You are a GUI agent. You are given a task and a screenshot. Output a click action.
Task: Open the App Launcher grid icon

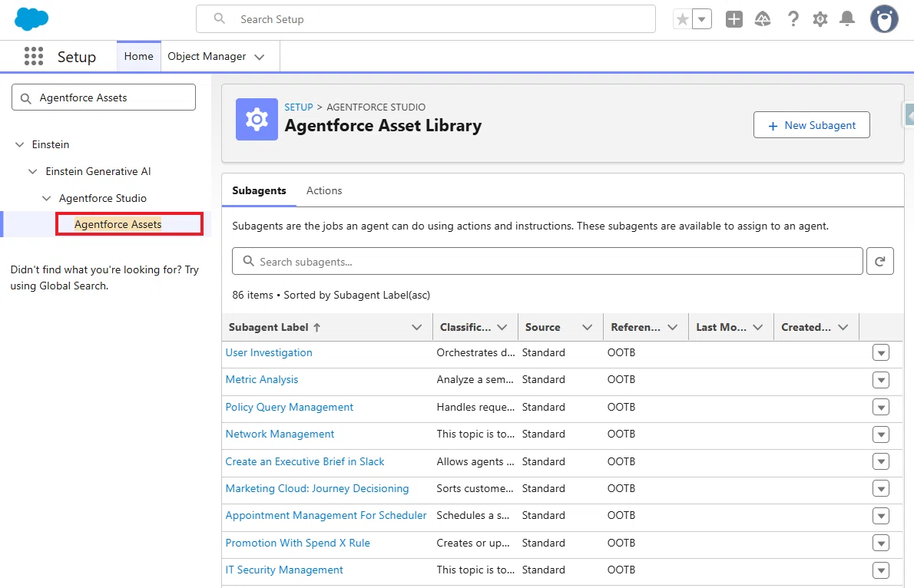pos(34,56)
